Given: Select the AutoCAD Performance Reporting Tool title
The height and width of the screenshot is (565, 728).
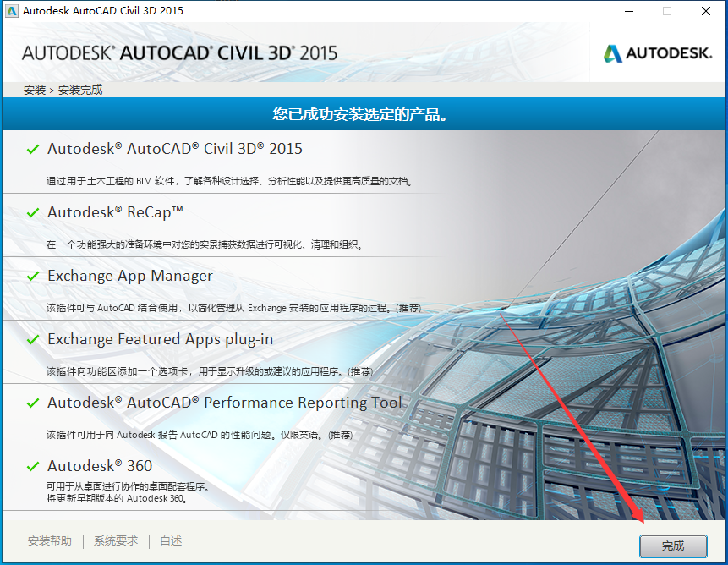Looking at the screenshot, I should 225,403.
